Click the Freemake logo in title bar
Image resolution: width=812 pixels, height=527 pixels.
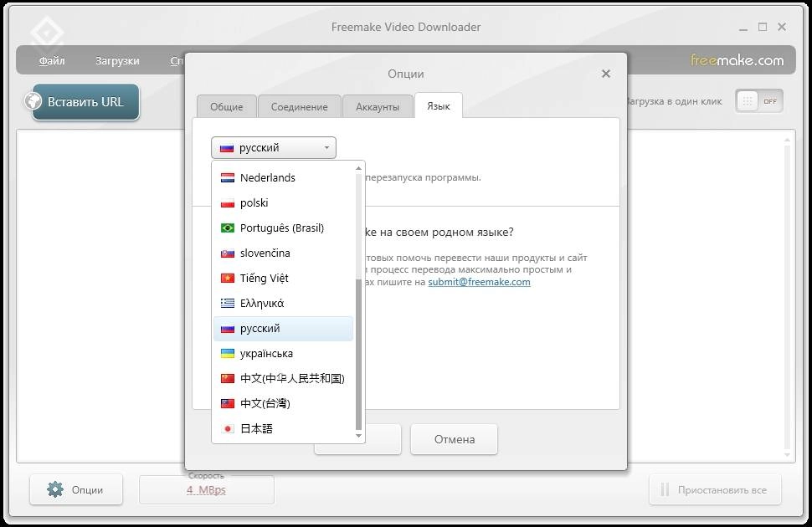[x=47, y=34]
